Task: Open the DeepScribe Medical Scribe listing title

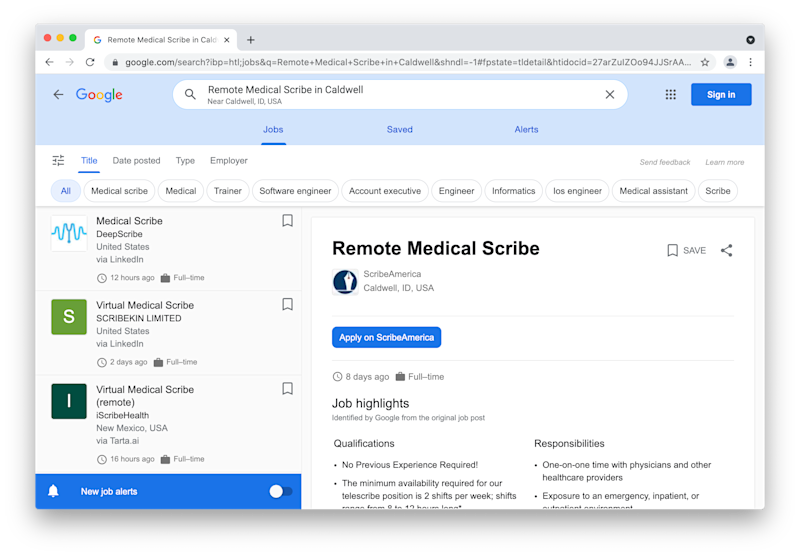Action: [x=129, y=221]
